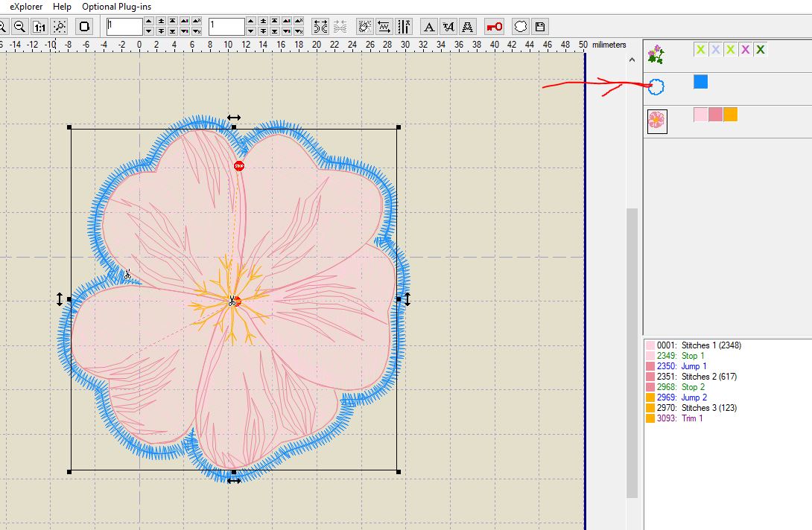Select the rounded rectangle toolbar icon
The width and height of the screenshot is (812, 530).
85,27
